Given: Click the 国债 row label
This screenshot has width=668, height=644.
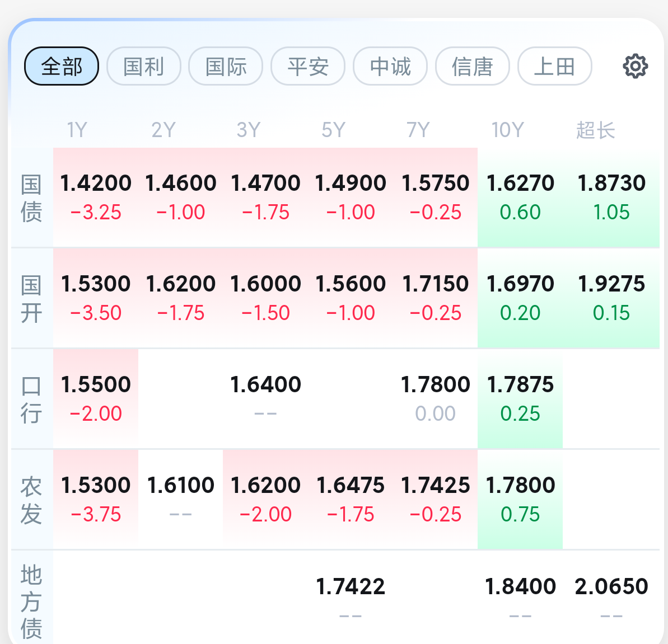Looking at the screenshot, I should tap(31, 198).
